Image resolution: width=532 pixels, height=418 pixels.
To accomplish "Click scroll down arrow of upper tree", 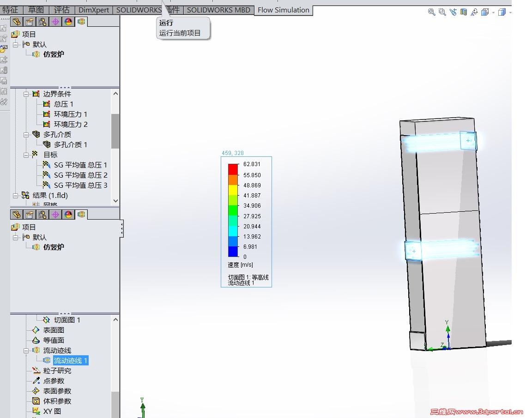I will click(115, 201).
